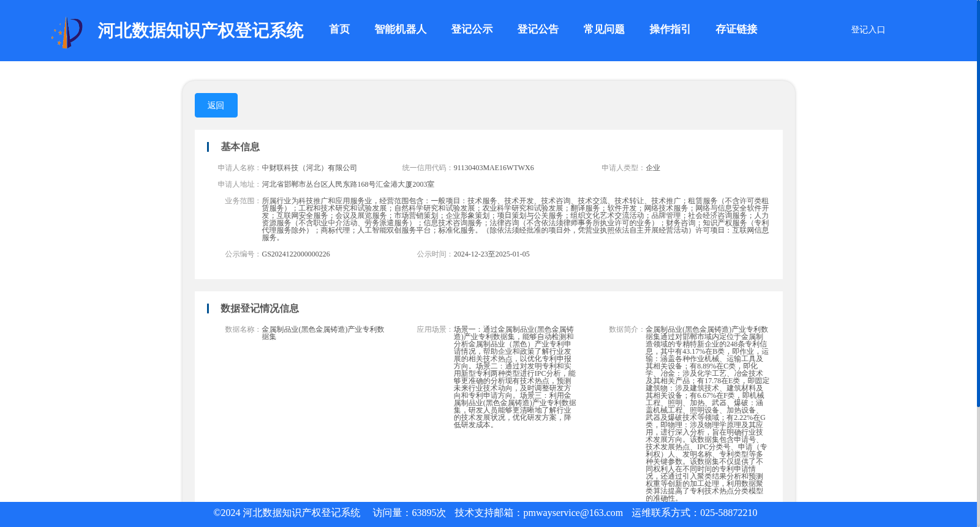Click data name 金属制品业(黑色金属铸造)产业专利数据集
This screenshot has height=527, width=980.
[323, 333]
